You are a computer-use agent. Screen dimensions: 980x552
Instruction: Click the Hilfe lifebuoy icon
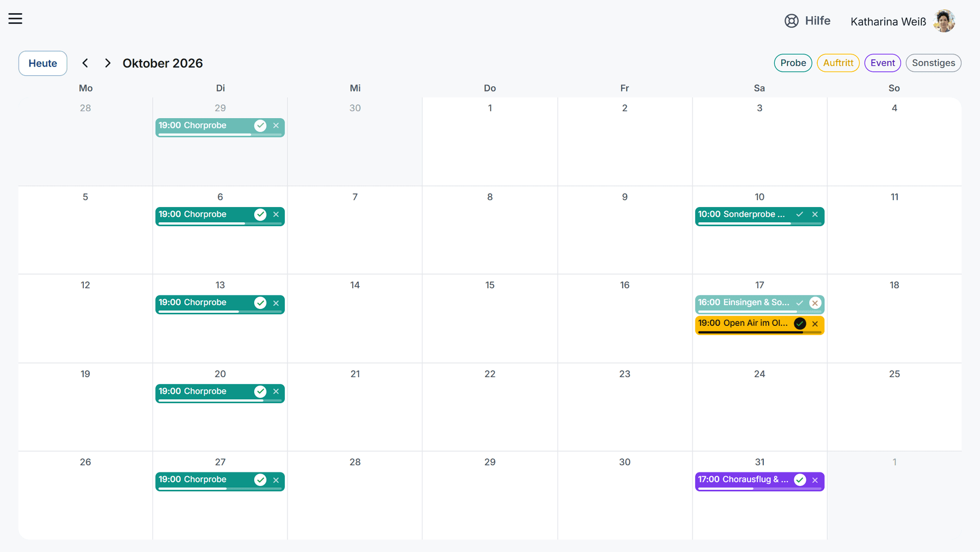(x=791, y=21)
